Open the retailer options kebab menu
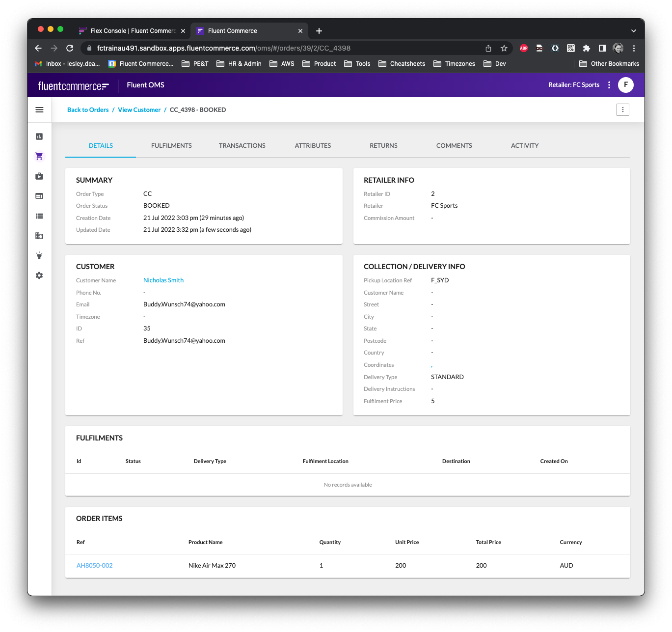672x632 pixels. [x=609, y=85]
